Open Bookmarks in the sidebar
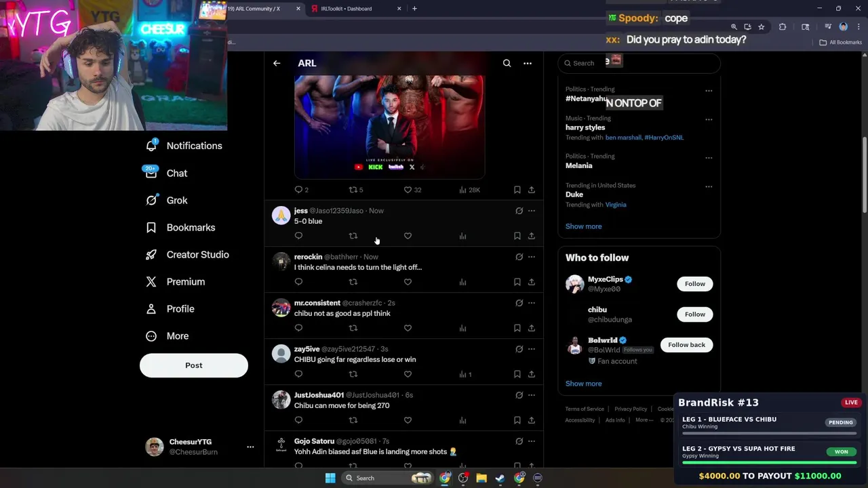The image size is (868, 488). click(x=181, y=227)
